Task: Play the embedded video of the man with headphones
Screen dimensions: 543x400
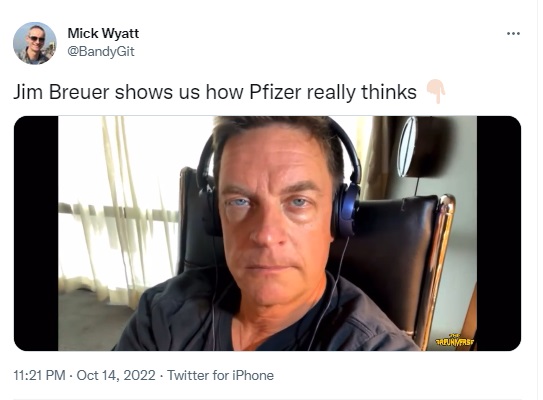Action: (267, 233)
